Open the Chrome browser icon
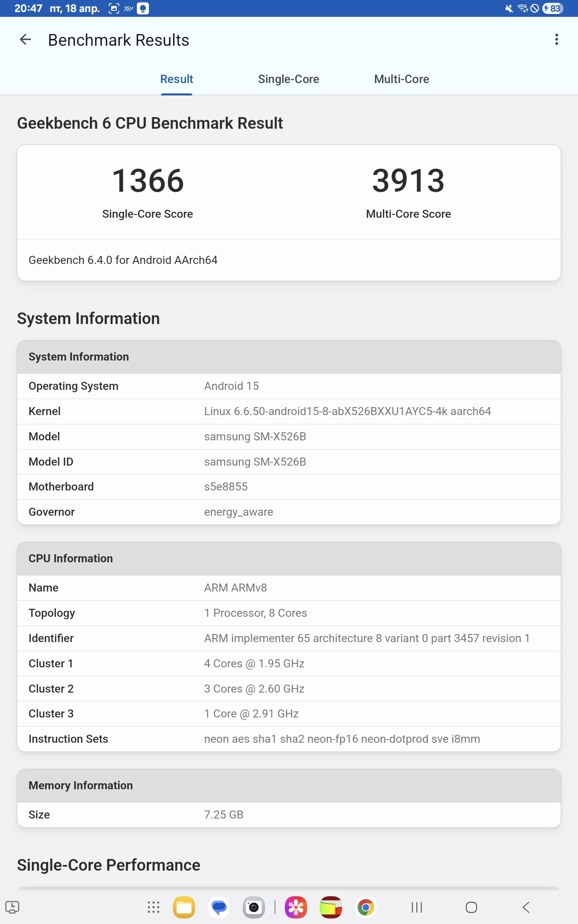 point(365,907)
